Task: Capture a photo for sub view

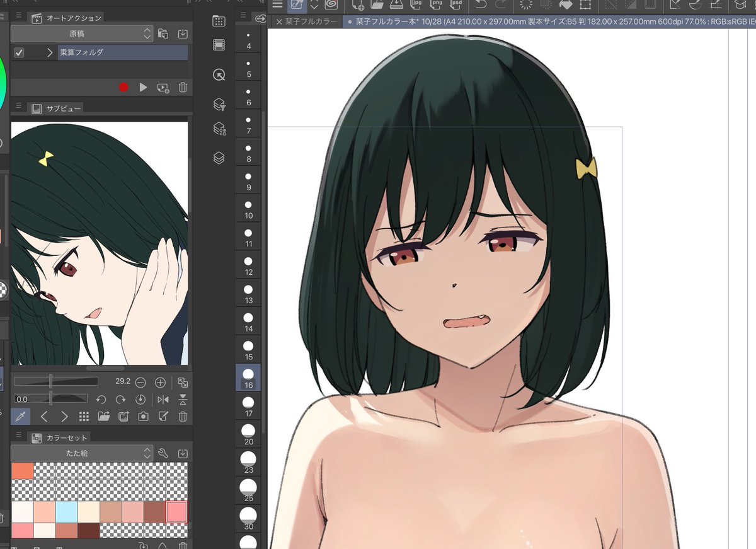Action: (x=144, y=416)
